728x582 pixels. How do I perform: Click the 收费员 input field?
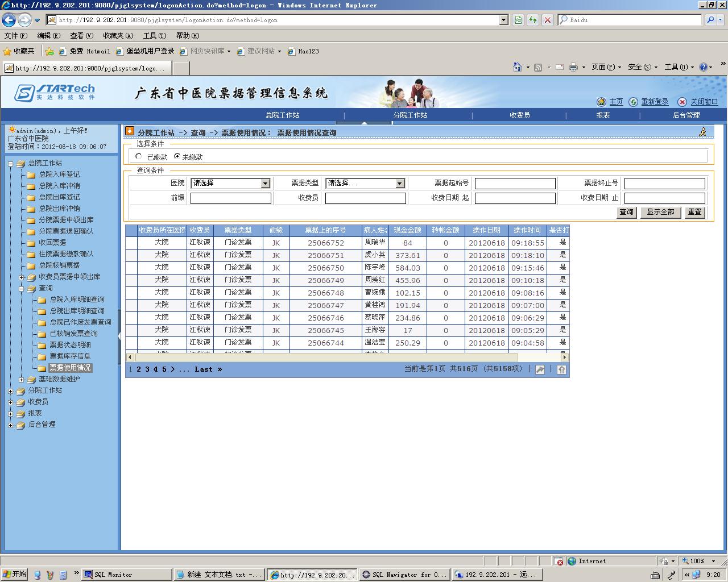[x=365, y=198]
